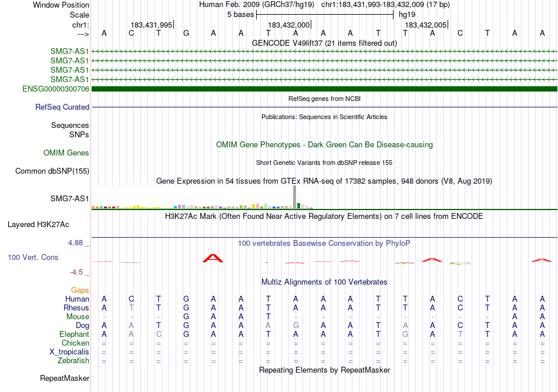Select the Zebrafish alignment row label
Viewport: 558px width, 392px height.
tap(73, 360)
